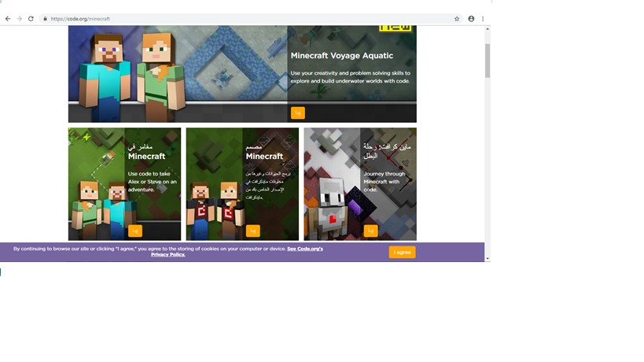View site info via the padlock icon
The height and width of the screenshot is (362, 644).
[x=45, y=19]
